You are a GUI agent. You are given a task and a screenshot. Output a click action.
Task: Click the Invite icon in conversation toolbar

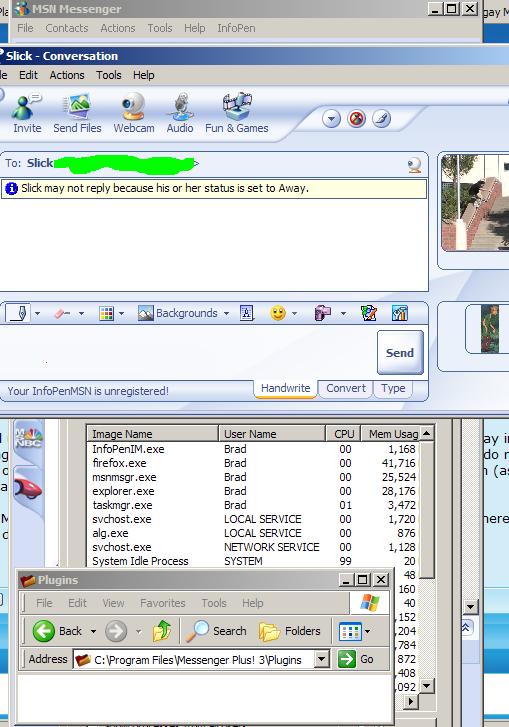coord(26,114)
